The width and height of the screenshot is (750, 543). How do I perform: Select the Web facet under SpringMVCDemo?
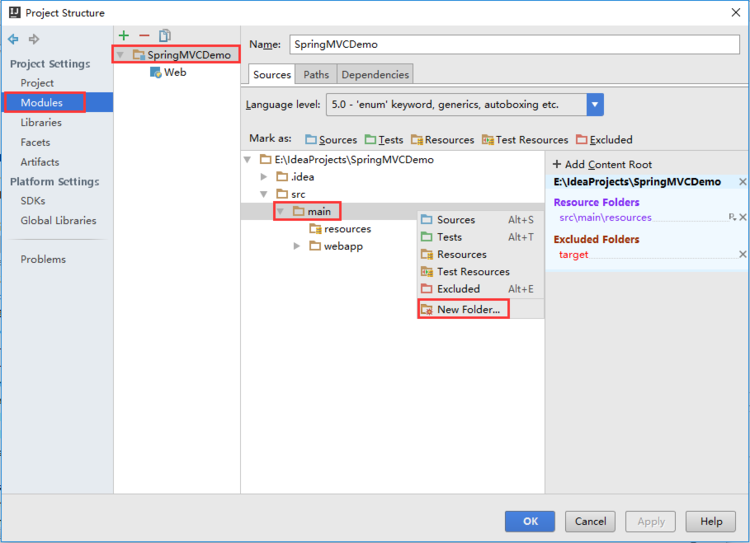[x=175, y=72]
